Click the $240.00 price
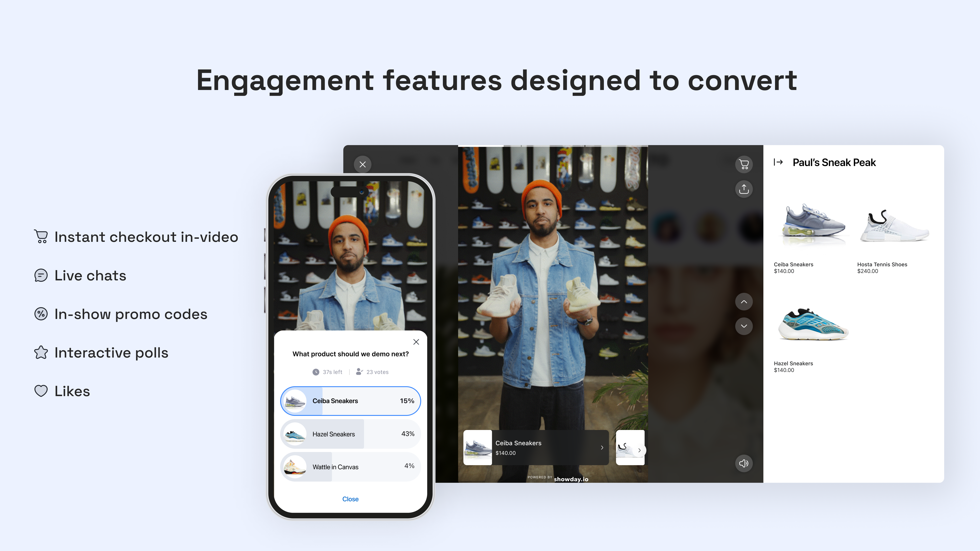 pos(867,271)
